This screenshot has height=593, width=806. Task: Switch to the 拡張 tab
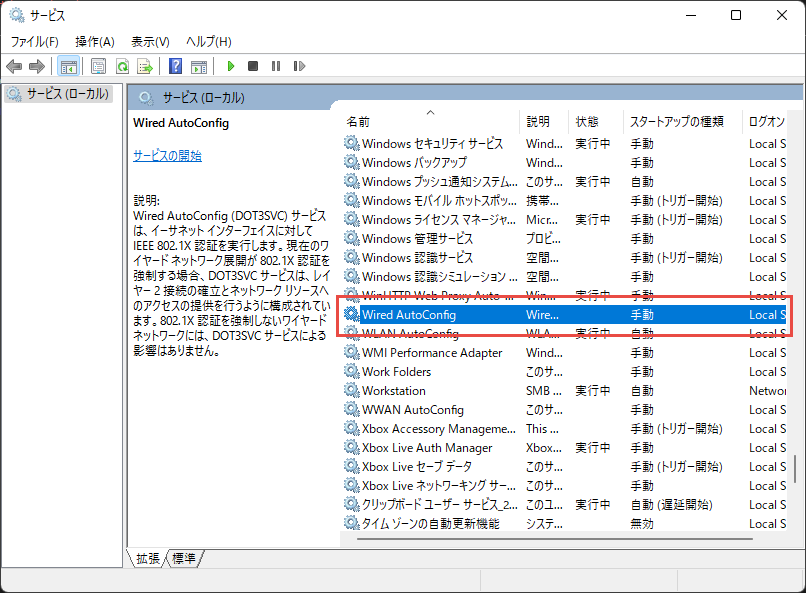(x=148, y=559)
